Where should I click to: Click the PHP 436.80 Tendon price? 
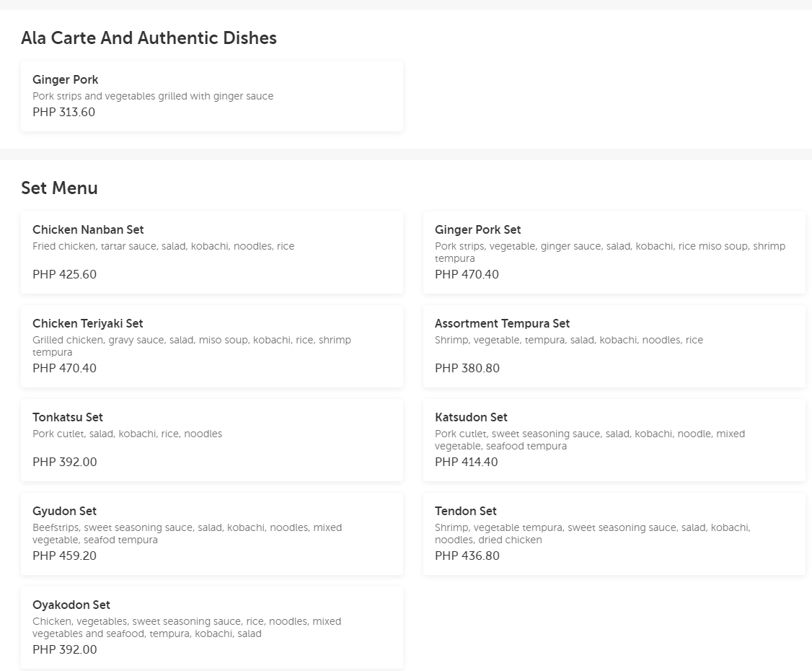pyautogui.click(x=467, y=556)
